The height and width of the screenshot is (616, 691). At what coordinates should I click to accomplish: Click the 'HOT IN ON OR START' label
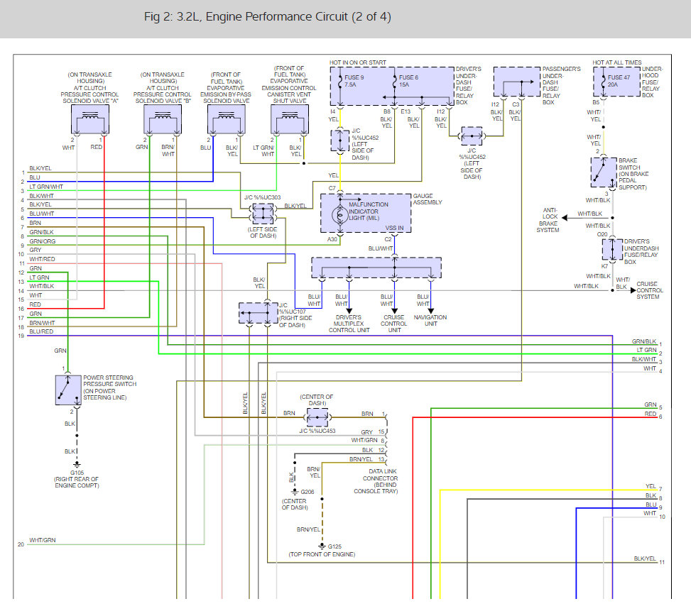pos(357,62)
